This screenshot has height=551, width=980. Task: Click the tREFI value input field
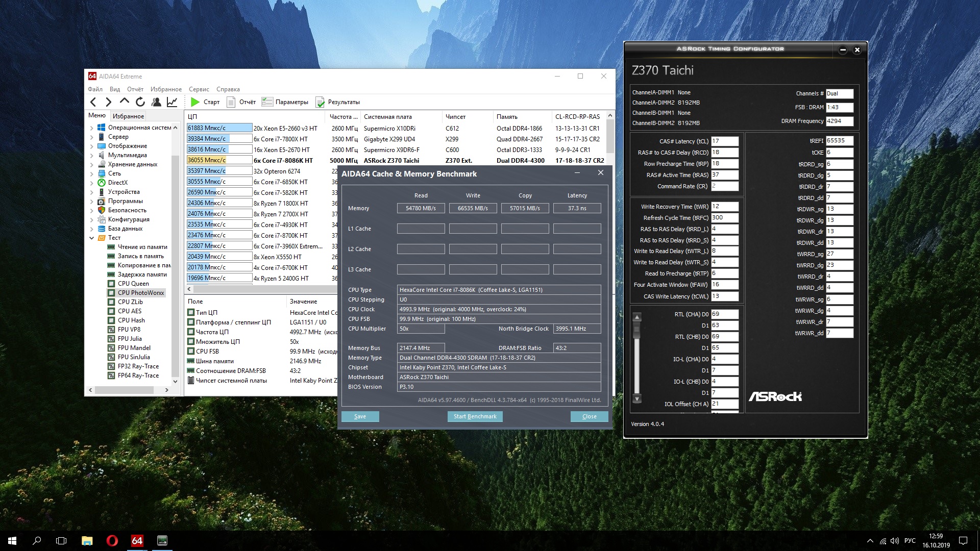click(839, 141)
